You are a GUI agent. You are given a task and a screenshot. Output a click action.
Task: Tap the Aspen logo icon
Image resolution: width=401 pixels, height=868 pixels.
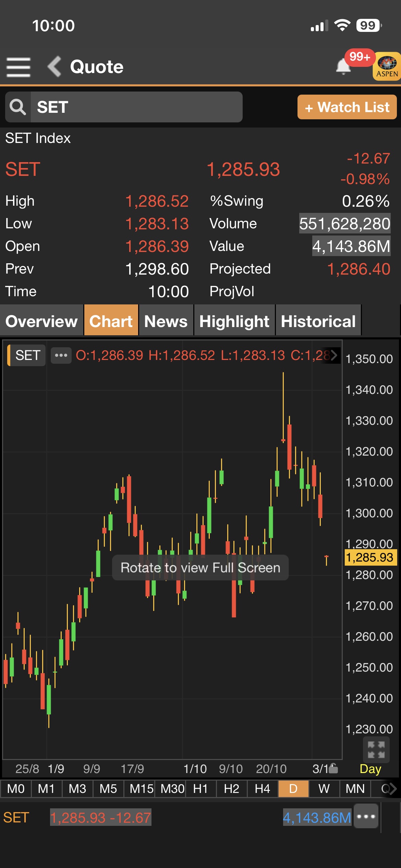[x=387, y=67]
